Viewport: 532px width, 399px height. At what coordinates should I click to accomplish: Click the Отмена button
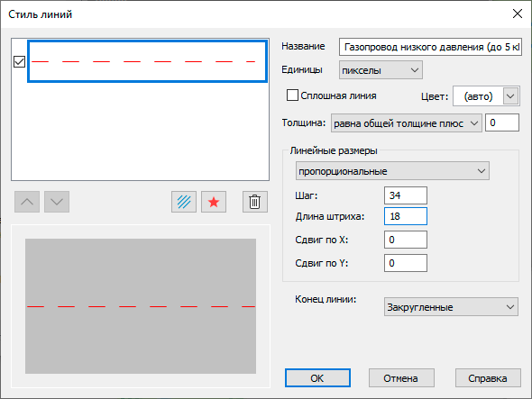point(401,378)
